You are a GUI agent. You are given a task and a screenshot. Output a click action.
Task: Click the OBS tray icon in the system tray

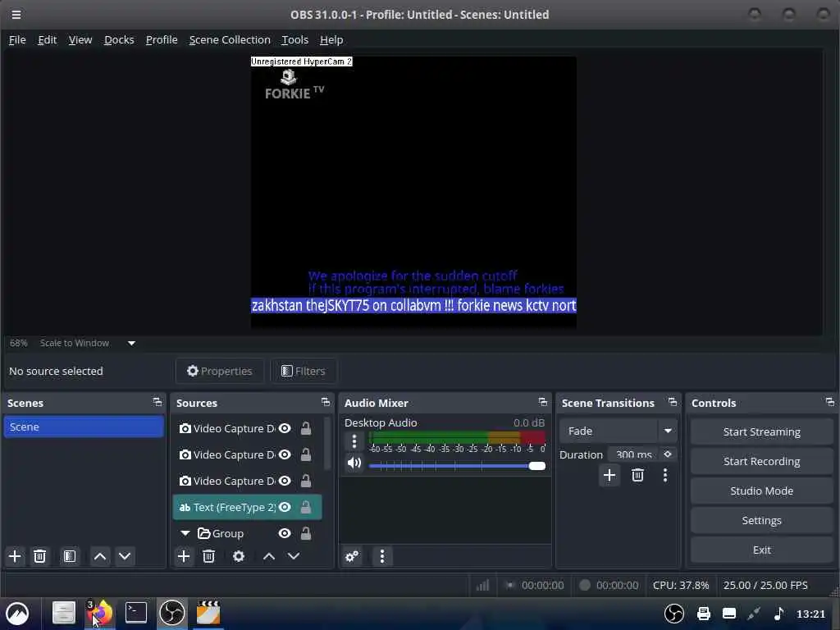(x=674, y=614)
